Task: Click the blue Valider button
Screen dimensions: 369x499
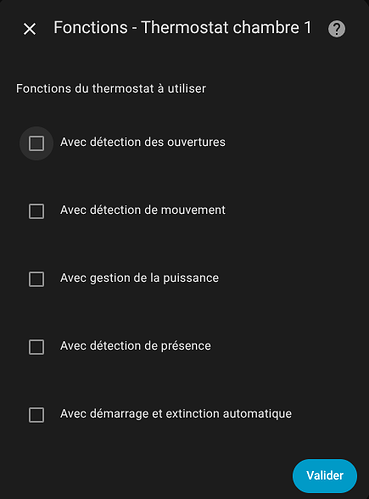Action: click(325, 476)
